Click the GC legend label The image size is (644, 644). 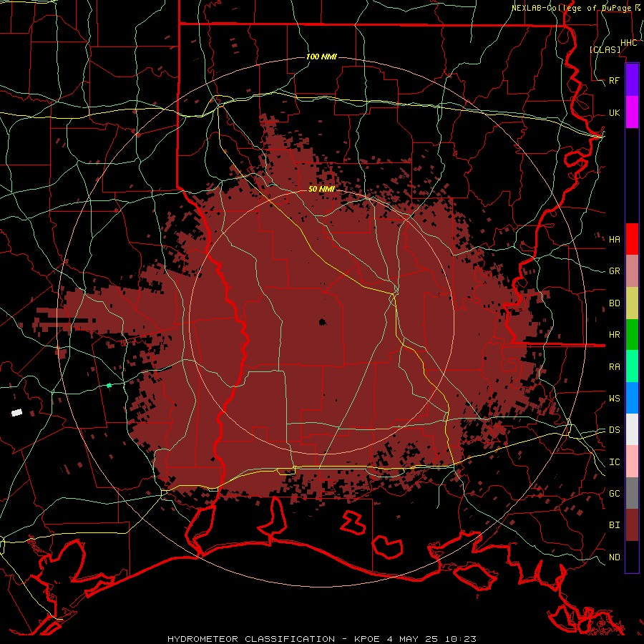[x=615, y=494]
